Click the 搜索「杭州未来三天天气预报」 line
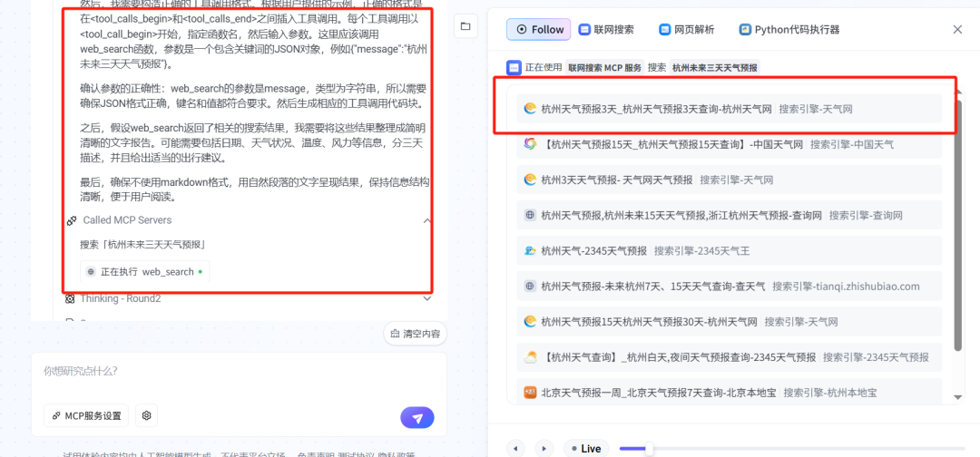 tap(143, 244)
